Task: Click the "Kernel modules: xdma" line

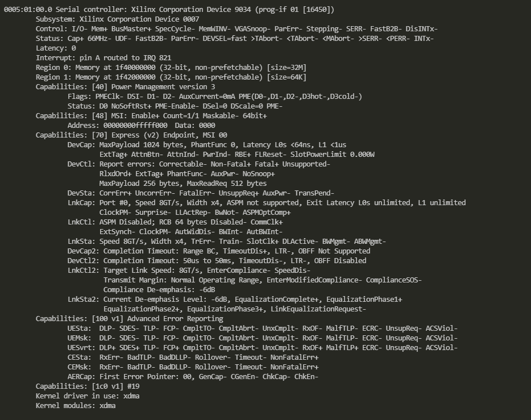Action: [76, 405]
